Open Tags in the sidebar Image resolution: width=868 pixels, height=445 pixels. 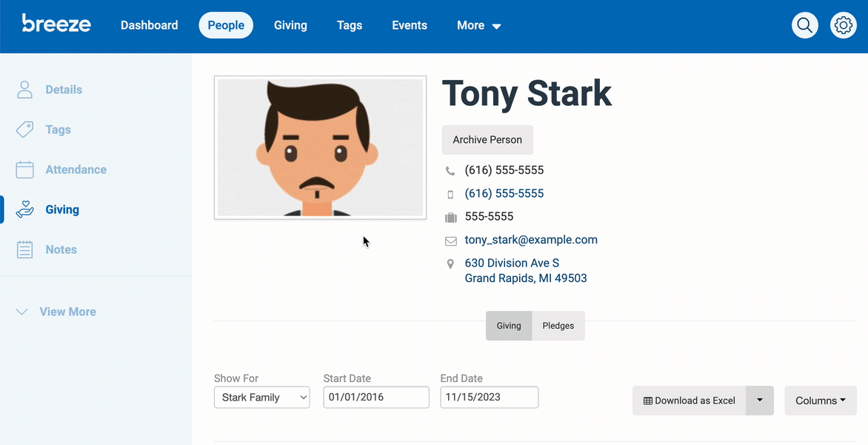tap(58, 130)
